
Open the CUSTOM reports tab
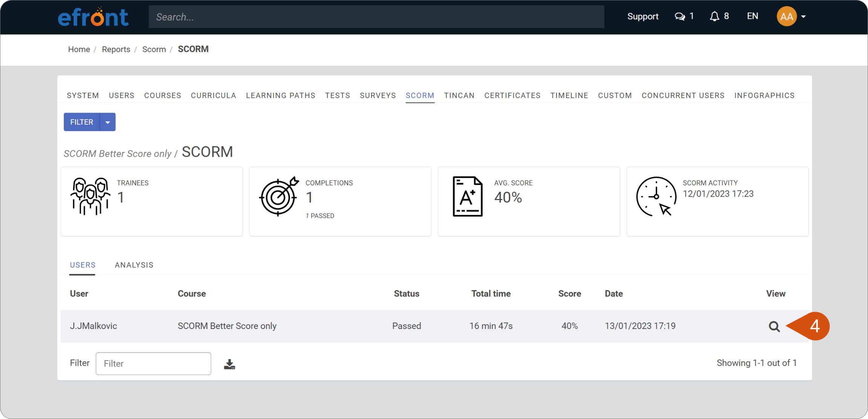pos(615,95)
